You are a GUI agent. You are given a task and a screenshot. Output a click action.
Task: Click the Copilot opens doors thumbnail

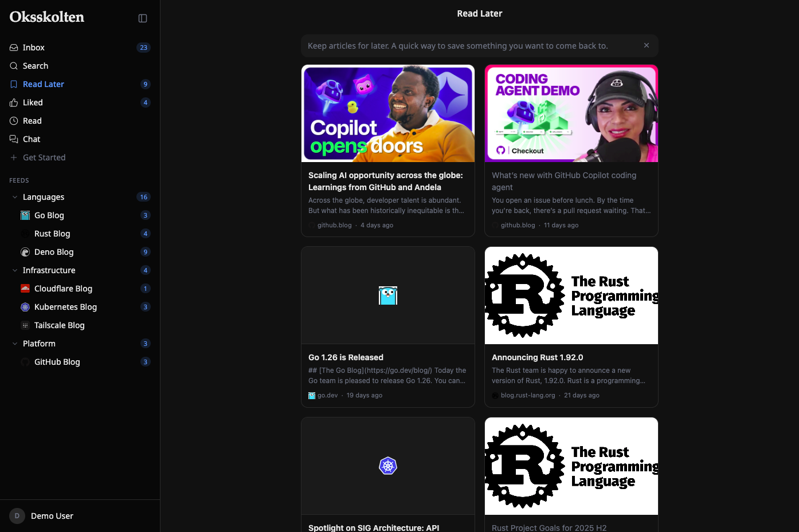pos(388,113)
